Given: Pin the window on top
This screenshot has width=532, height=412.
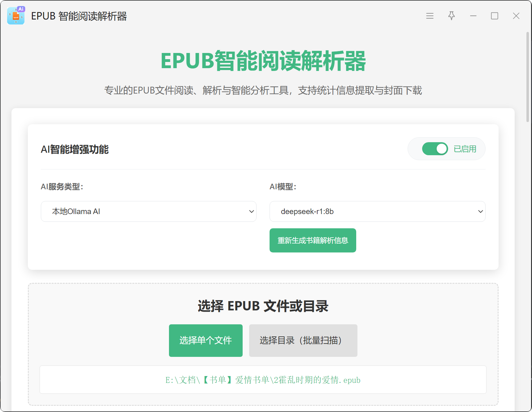Looking at the screenshot, I should 451,16.
